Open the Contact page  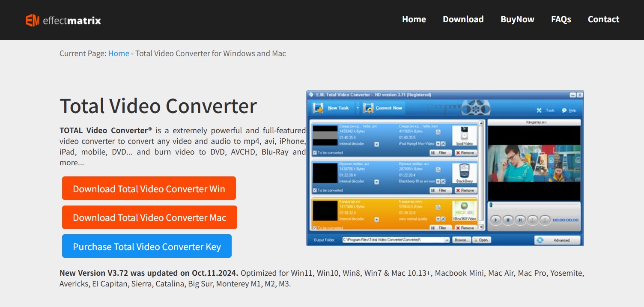pyautogui.click(x=603, y=19)
